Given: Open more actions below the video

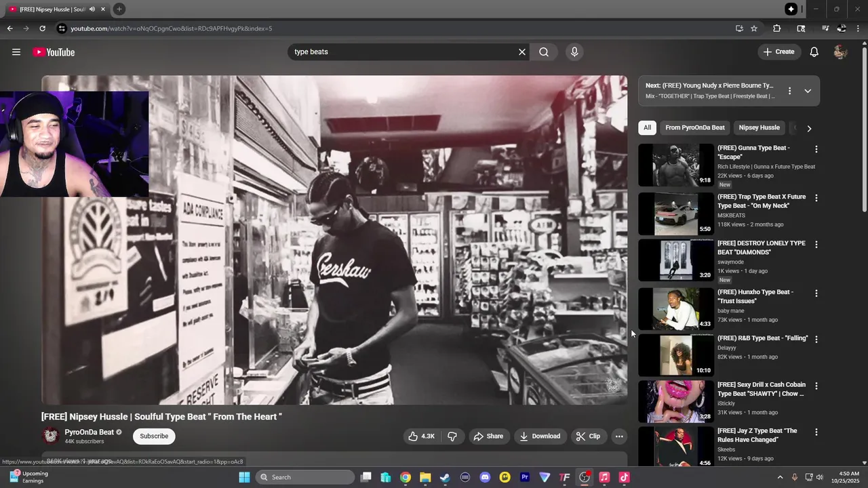Looking at the screenshot, I should (x=619, y=436).
